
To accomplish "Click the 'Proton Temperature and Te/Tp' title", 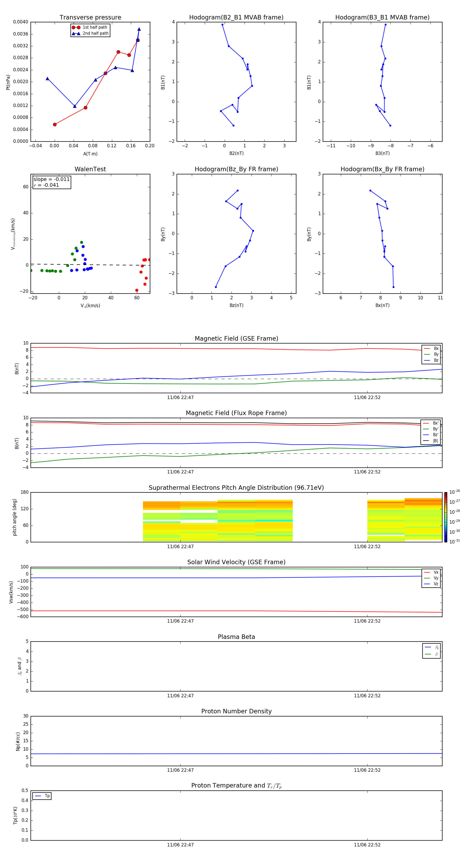I will (236, 785).
